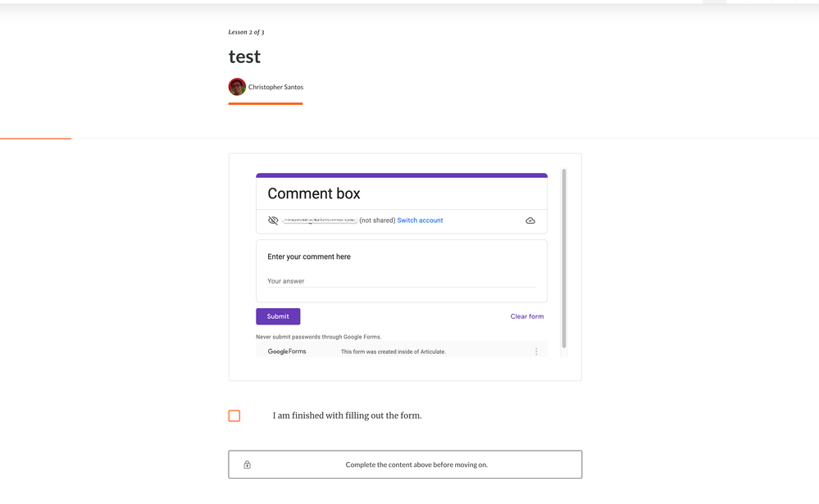The width and height of the screenshot is (819, 504).
Task: Click the 'test' lesson heading
Action: (244, 57)
